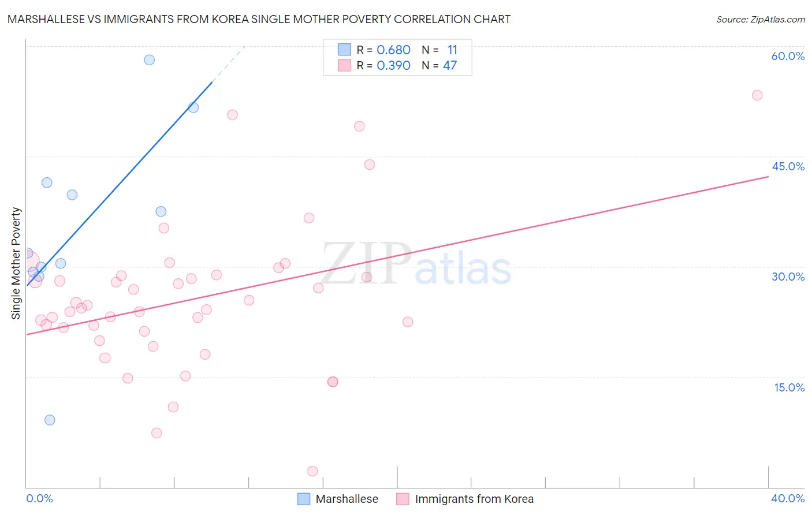
Task: Click the blue swatch beside R = 0.680
Action: (x=345, y=50)
